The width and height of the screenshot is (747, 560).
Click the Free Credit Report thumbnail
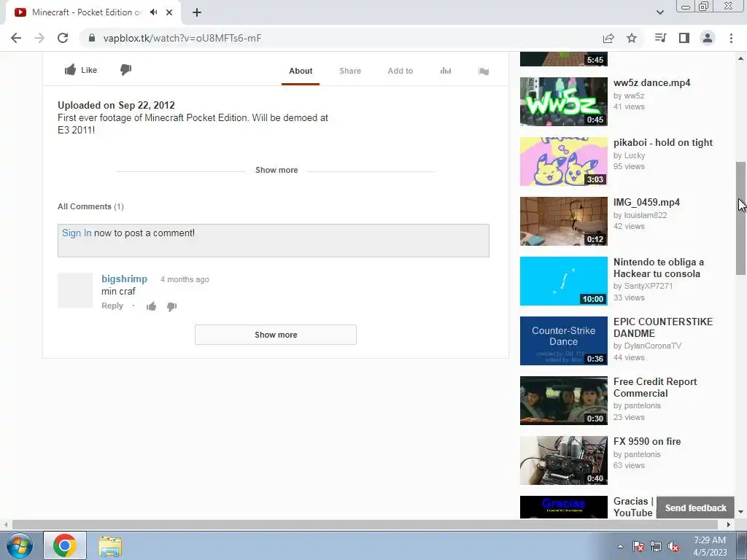pos(564,400)
